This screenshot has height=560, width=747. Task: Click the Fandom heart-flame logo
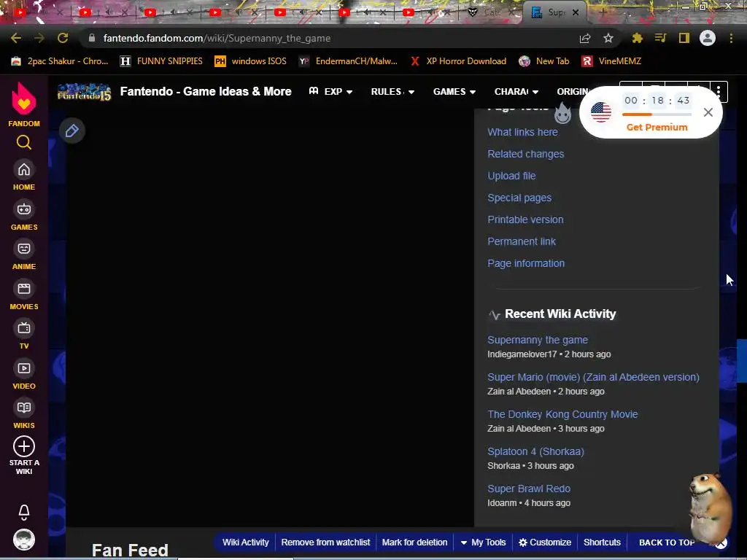click(24, 98)
